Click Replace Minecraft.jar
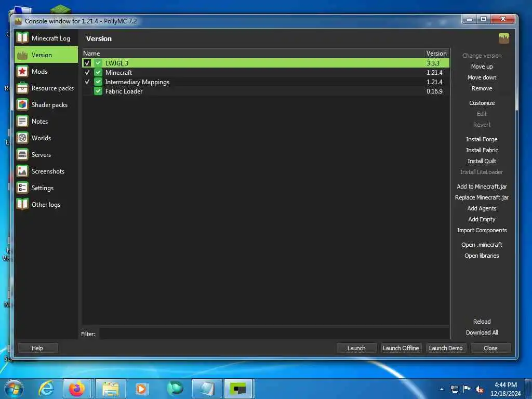The image size is (532, 399). click(x=482, y=197)
